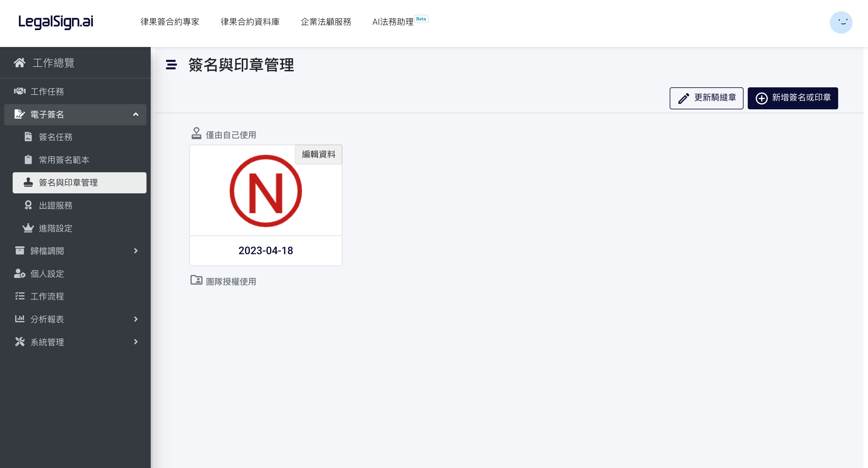Click the signature icon for 電子簽名
This screenshot has height=468, width=868.
(x=20, y=114)
